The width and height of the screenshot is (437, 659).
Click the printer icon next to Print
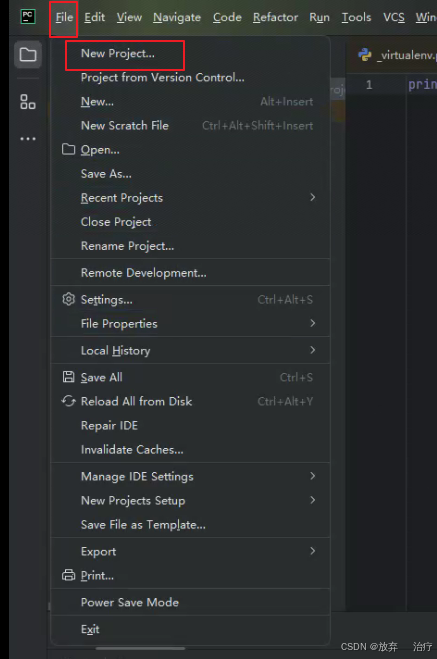[68, 575]
